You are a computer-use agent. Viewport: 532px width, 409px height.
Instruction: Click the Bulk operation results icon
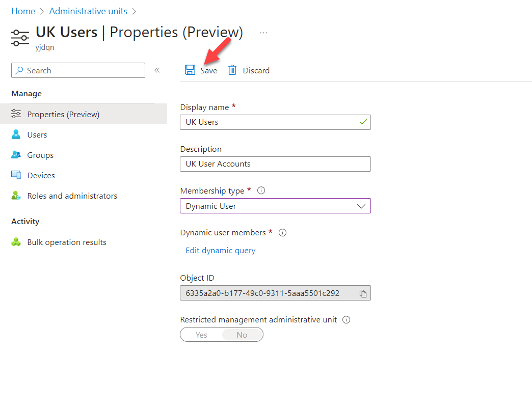16,242
